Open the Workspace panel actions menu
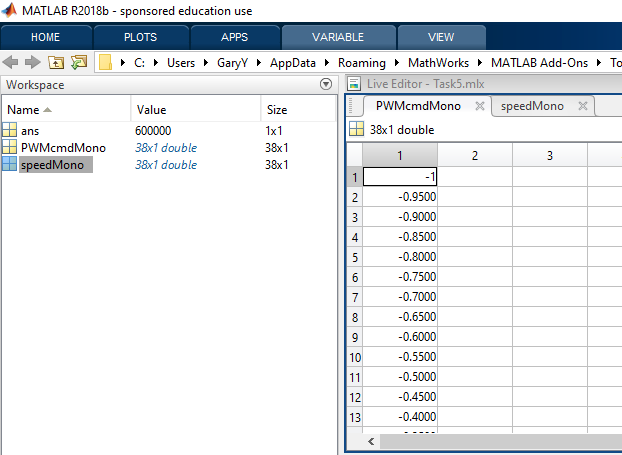This screenshot has width=622, height=455. (325, 85)
